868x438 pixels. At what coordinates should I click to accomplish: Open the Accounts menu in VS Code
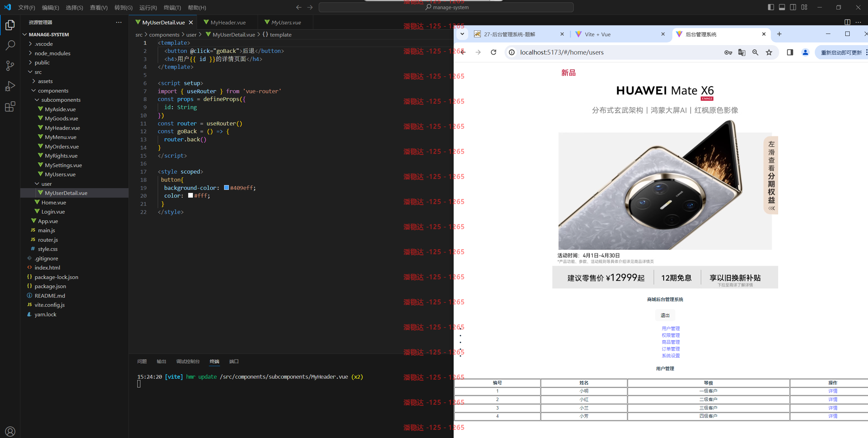click(x=10, y=431)
